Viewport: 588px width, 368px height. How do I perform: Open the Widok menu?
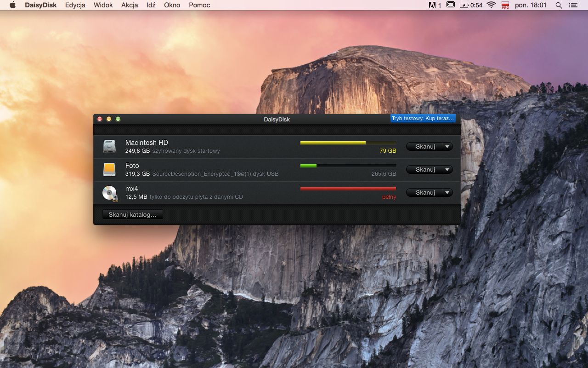coord(103,5)
